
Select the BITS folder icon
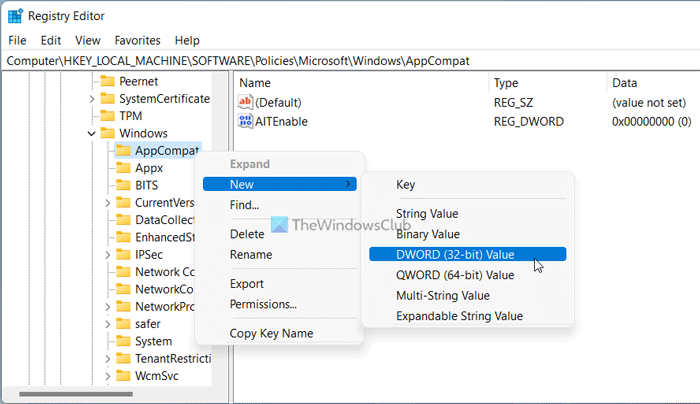[x=123, y=185]
